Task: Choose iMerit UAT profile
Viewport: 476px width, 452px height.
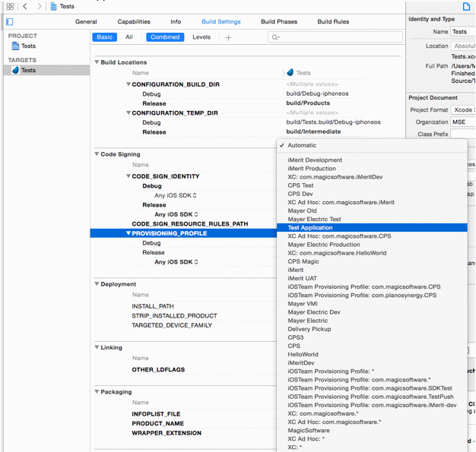Action: point(372,278)
